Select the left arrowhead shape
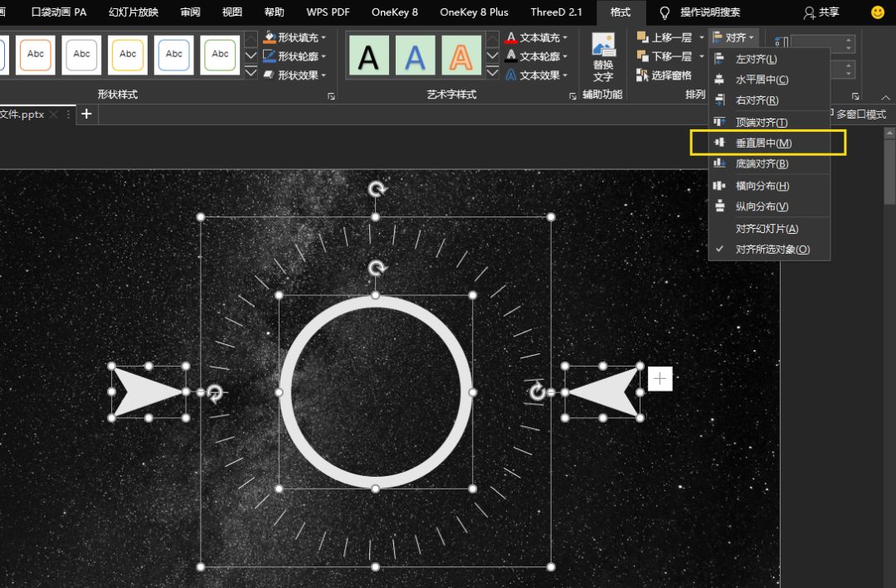The height and width of the screenshot is (588, 896). pos(149,392)
